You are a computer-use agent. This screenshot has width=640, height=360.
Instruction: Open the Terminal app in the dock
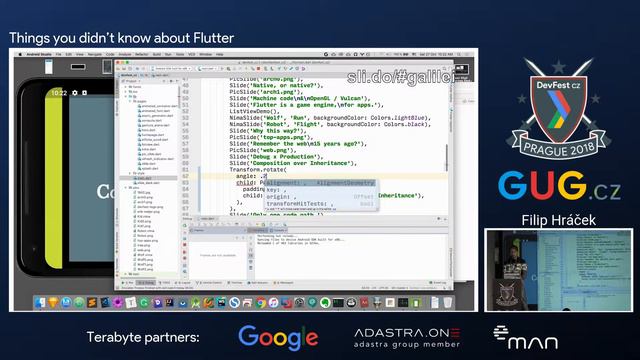[338, 302]
